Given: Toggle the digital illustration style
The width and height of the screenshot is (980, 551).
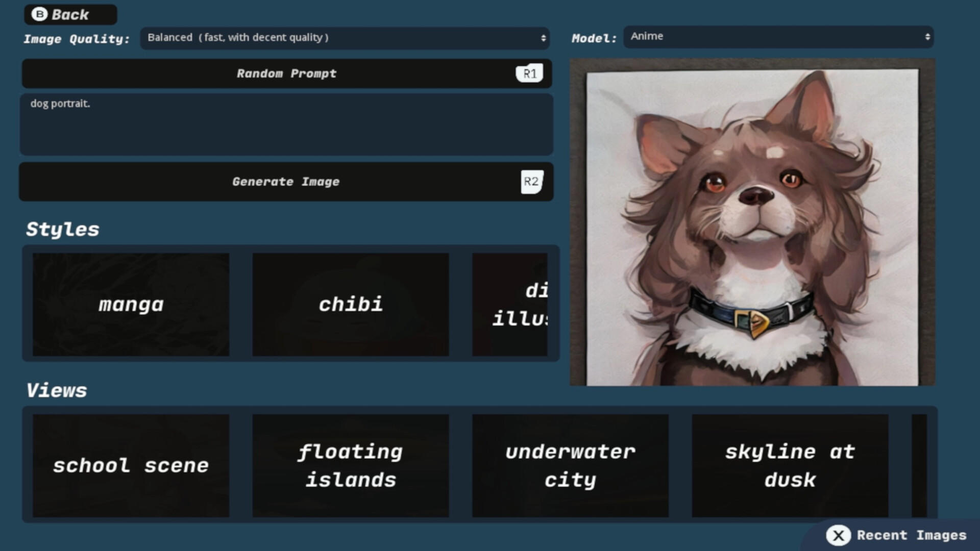Looking at the screenshot, I should click(x=510, y=304).
